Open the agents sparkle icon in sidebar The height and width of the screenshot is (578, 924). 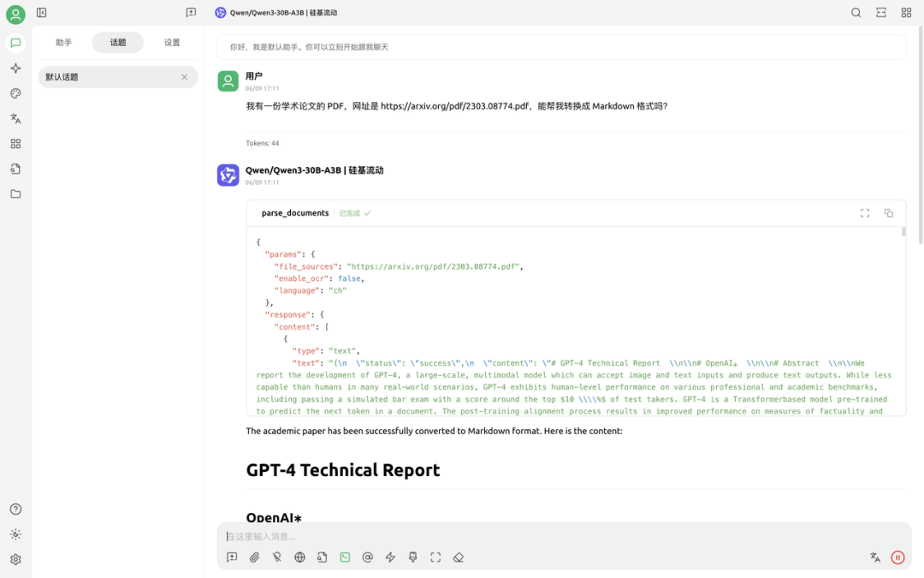click(15, 69)
